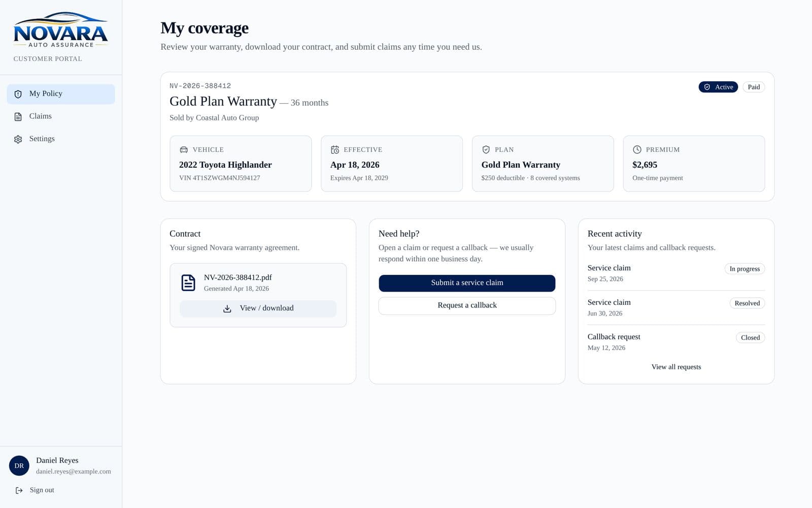
Task: Click $250 deductible · 8 covered systems
Action: pyautogui.click(x=530, y=178)
